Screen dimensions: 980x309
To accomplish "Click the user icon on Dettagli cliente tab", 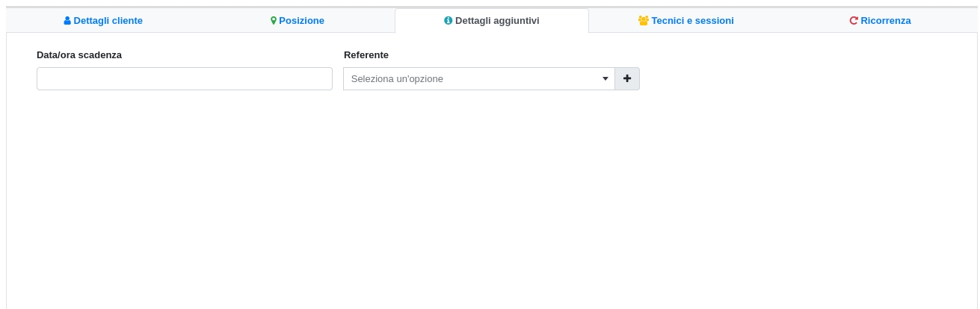I will click(67, 21).
